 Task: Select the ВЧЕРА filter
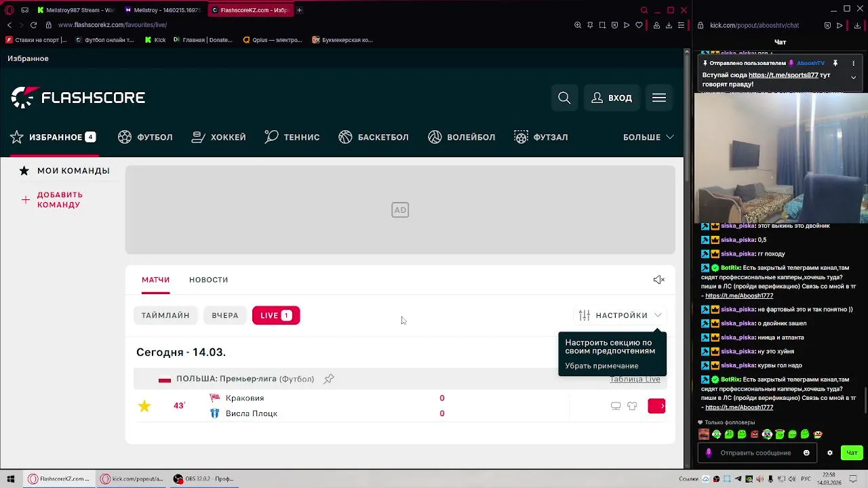225,315
